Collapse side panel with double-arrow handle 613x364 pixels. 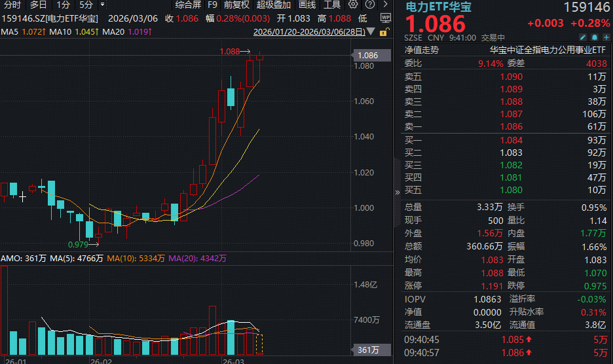point(397,192)
